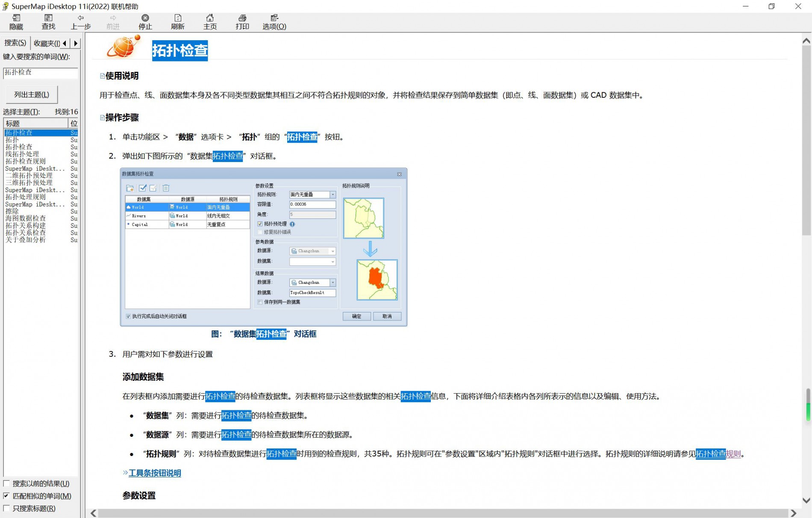
Task: Select 拓扑检查规则 topic in list
Action: tap(26, 162)
